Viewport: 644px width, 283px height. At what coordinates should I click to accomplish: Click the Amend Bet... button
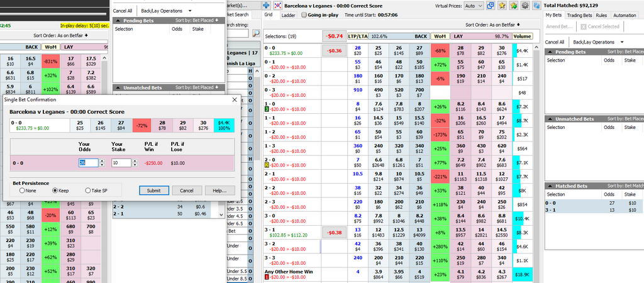[559, 26]
